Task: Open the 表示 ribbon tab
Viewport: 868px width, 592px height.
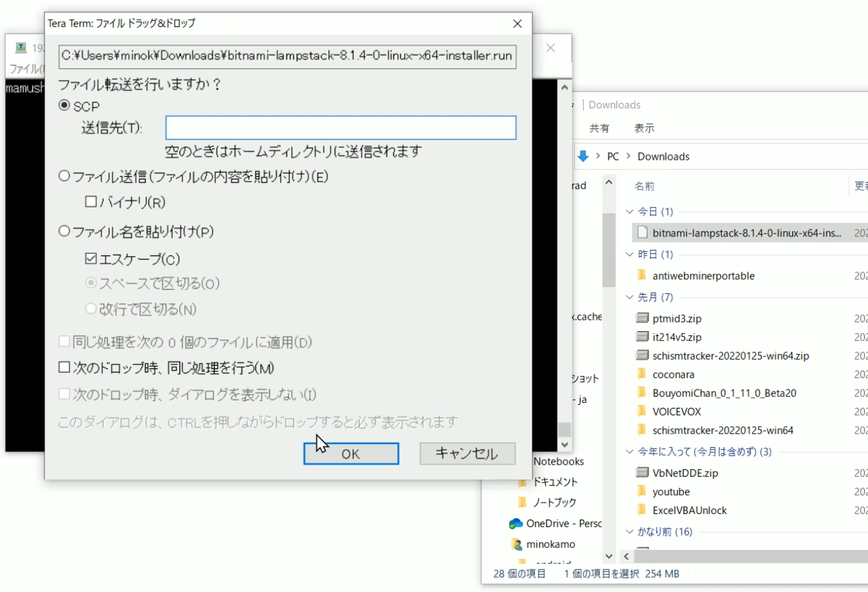Action: 644,128
